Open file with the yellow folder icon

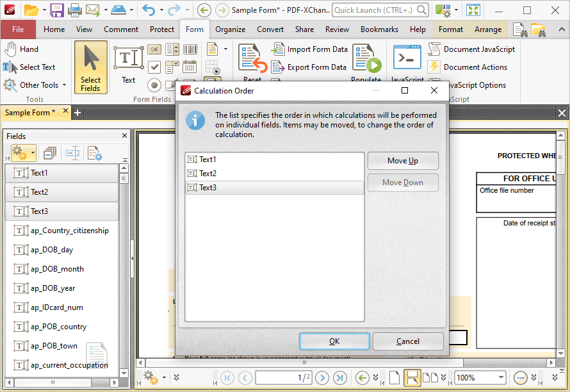point(31,10)
